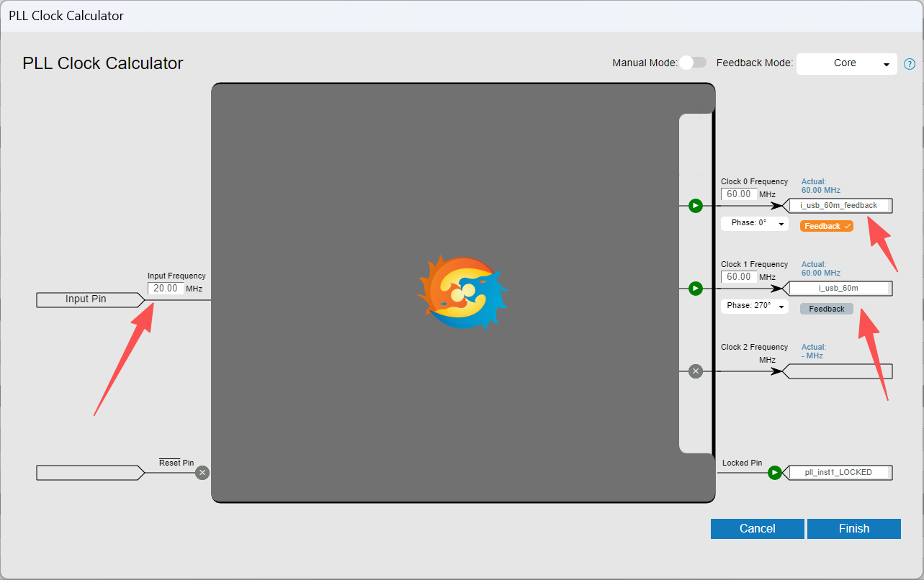Click the 'PLL Clock Calculator' heading
Image resolution: width=924 pixels, height=580 pixels.
point(103,63)
